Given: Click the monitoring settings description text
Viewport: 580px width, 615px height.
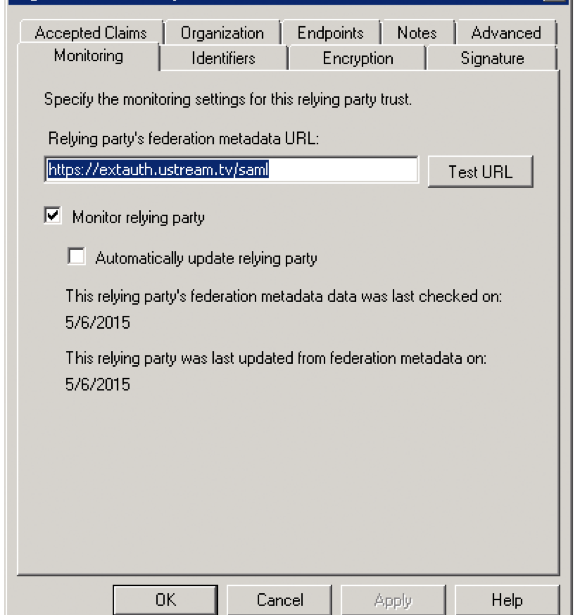Looking at the screenshot, I should 228,100.
